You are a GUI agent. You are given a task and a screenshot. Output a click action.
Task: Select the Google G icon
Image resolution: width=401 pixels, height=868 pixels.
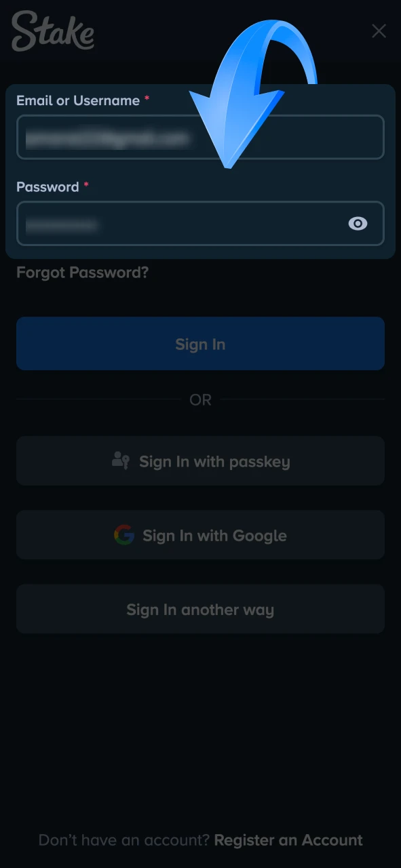[124, 535]
